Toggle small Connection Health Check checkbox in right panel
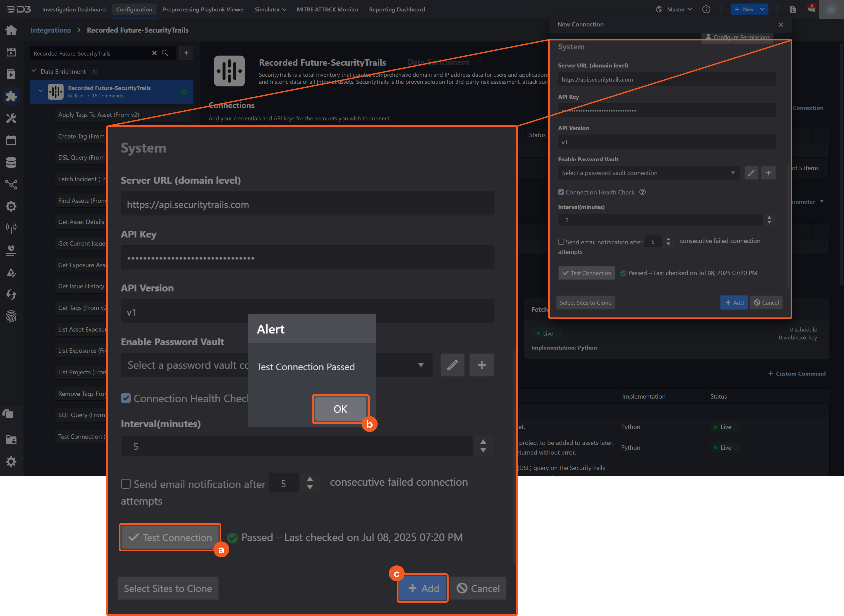Image resolution: width=844 pixels, height=616 pixels. coord(561,192)
